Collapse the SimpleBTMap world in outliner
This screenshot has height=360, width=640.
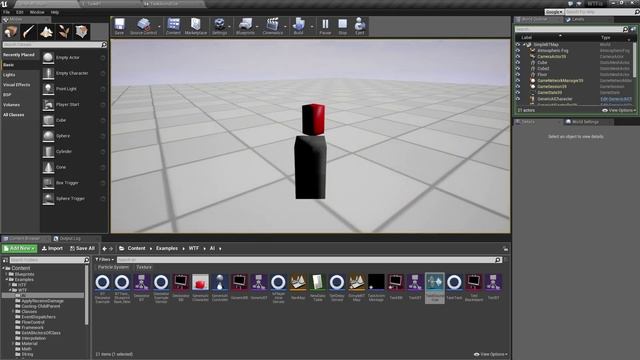tap(524, 44)
